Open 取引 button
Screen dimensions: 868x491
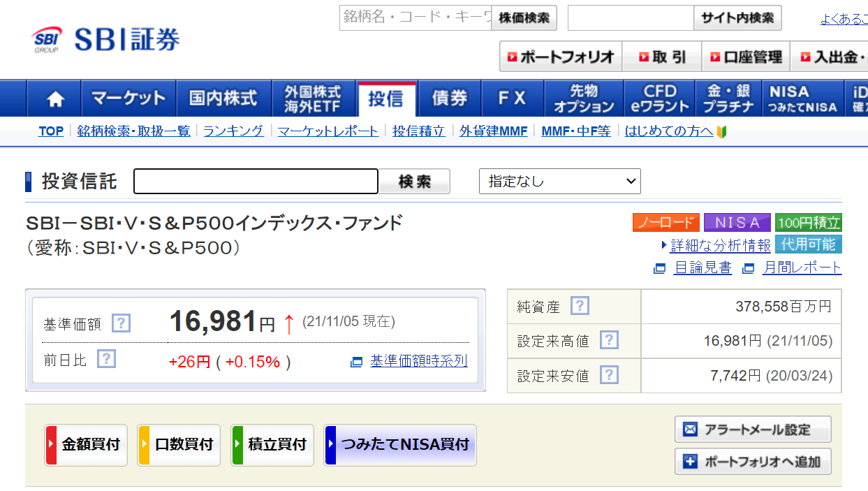coord(662,57)
